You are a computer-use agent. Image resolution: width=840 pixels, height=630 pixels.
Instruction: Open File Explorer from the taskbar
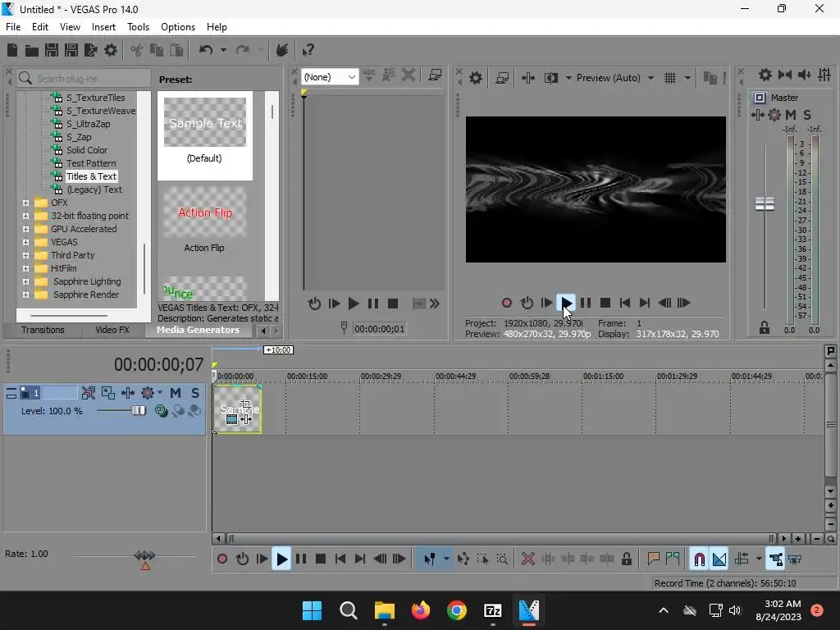[385, 610]
